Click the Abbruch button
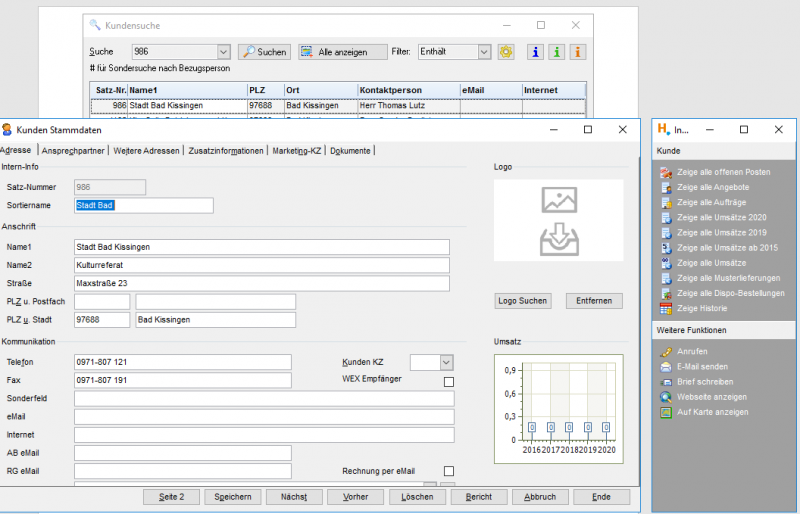This screenshot has height=514, width=800. (540, 497)
